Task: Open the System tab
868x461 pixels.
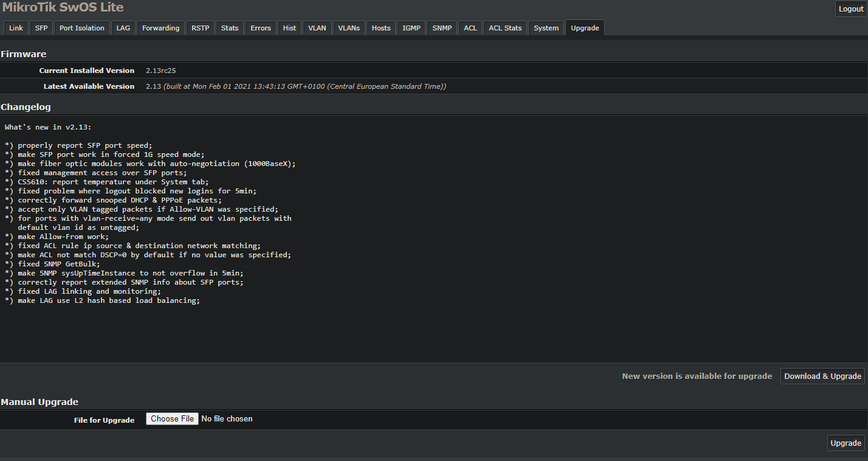Action: point(546,27)
